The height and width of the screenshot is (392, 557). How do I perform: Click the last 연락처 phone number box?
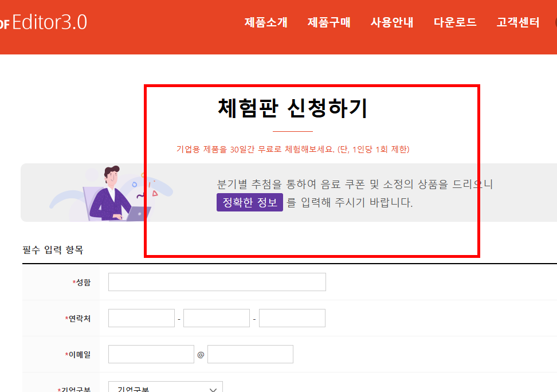coord(292,317)
